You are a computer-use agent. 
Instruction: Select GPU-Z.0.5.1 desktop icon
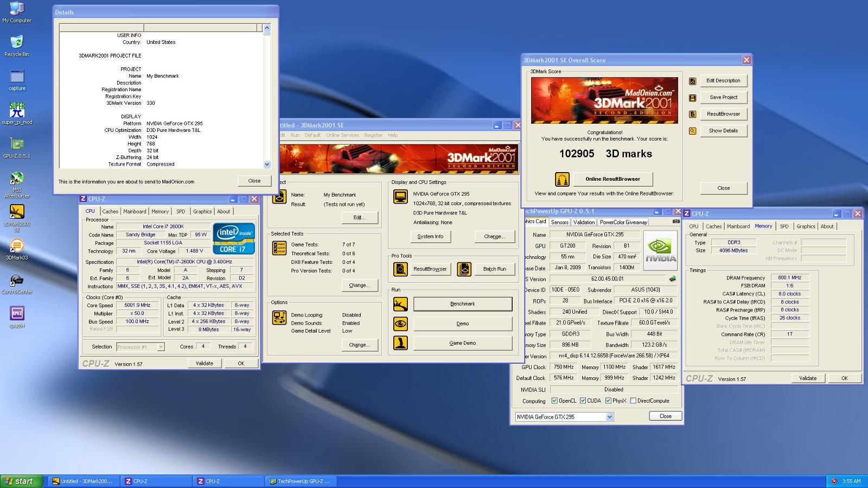tap(17, 148)
